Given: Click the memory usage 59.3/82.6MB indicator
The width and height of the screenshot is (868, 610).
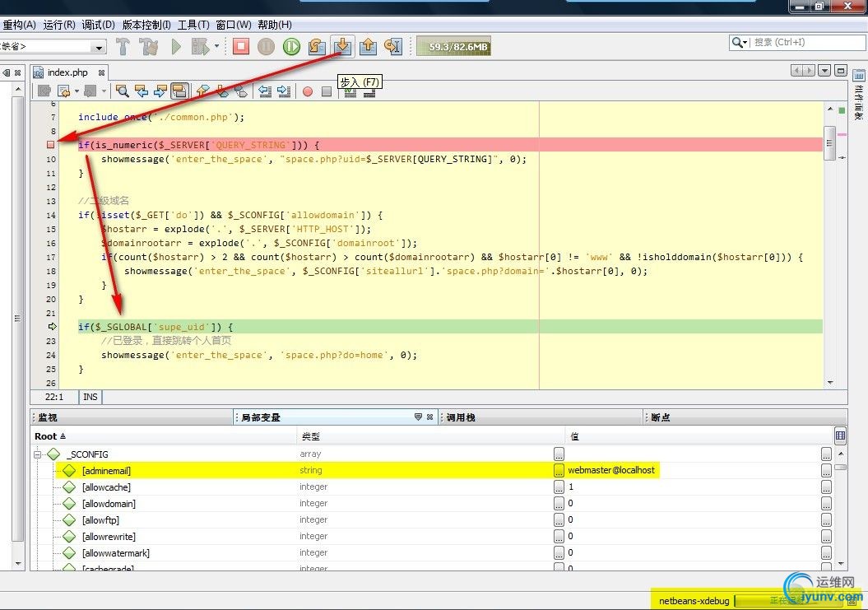Looking at the screenshot, I should (x=453, y=47).
